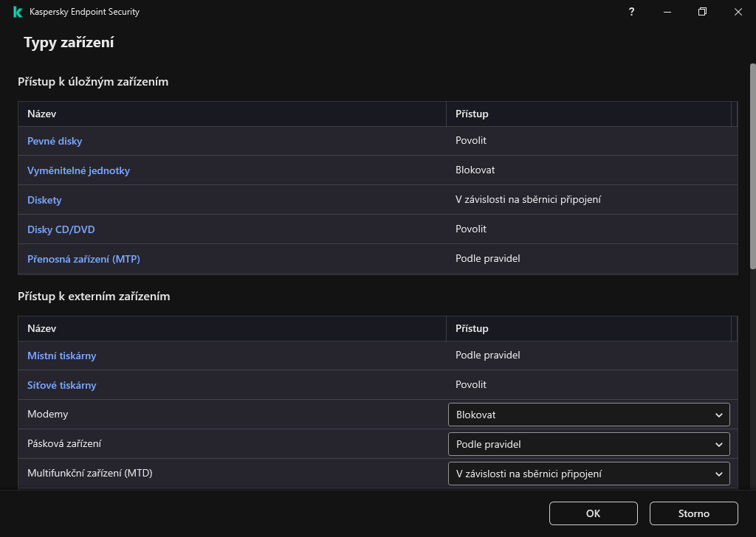Sort by the Přístup column header
Image resolution: width=756 pixels, height=537 pixels.
coord(471,114)
